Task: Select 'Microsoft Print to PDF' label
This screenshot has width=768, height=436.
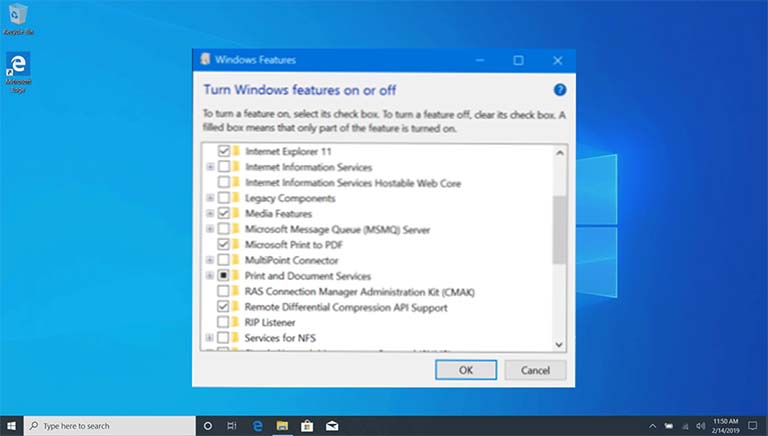Action: (294, 244)
